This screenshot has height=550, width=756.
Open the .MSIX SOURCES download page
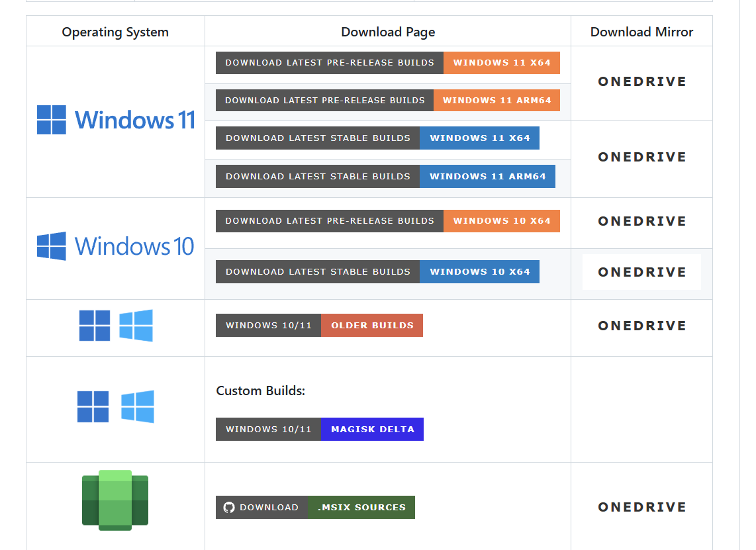361,507
